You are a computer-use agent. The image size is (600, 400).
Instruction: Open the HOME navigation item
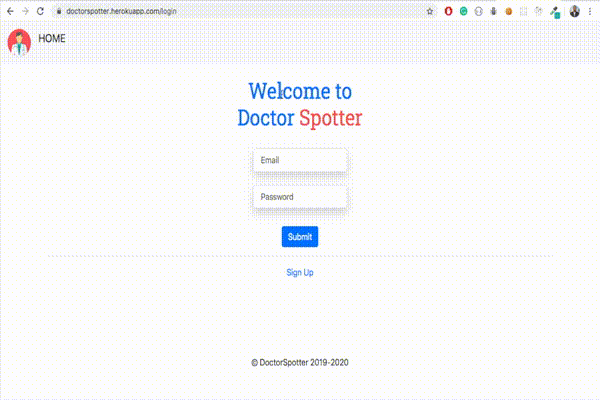coord(52,38)
